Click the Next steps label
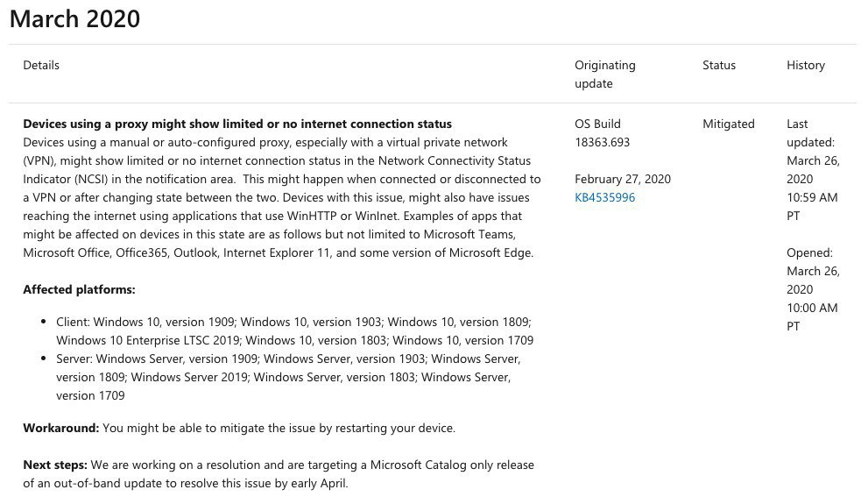This screenshot has width=868, height=504. pyautogui.click(x=54, y=465)
